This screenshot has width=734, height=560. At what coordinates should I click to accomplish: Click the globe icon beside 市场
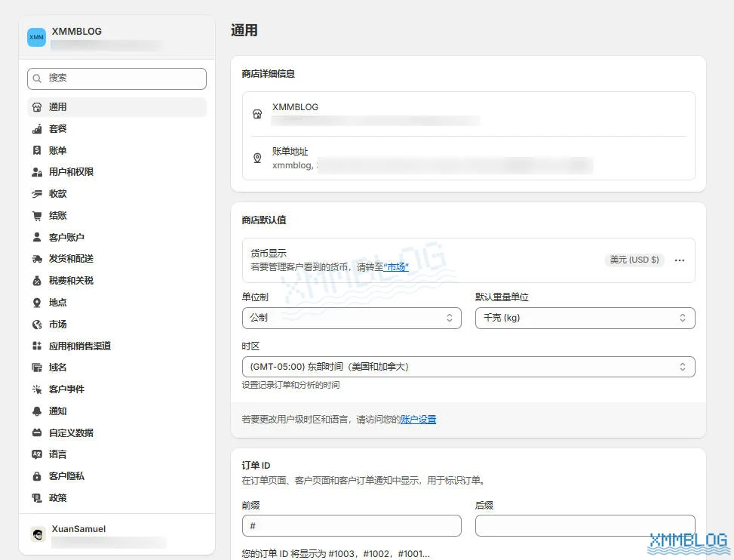[x=37, y=325]
